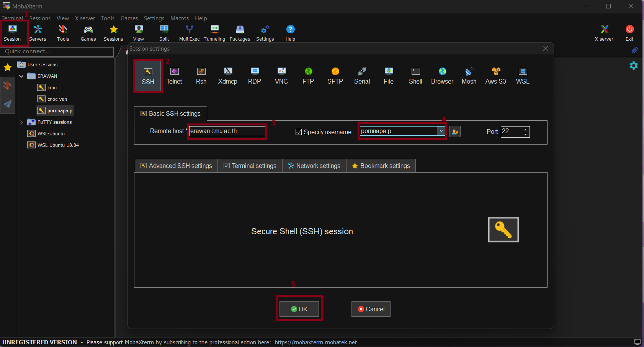Viewport: 644px width, 347px height.
Task: Click the View toolbar icon
Action: click(139, 33)
